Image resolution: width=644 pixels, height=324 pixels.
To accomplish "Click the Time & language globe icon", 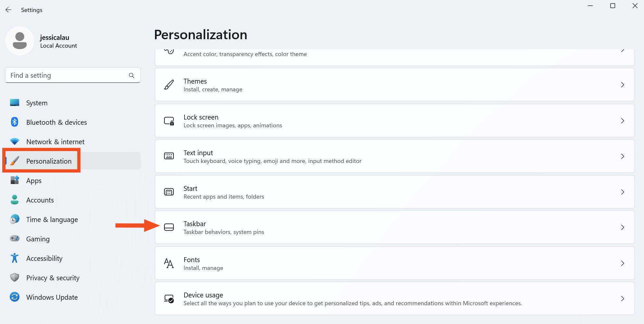I will 15,219.
